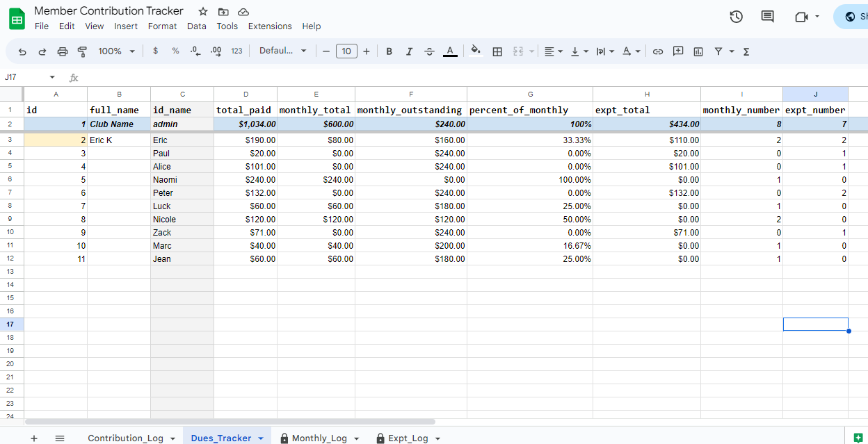This screenshot has width=868, height=444.
Task: Check the cloud save status icon
Action: coord(243,12)
